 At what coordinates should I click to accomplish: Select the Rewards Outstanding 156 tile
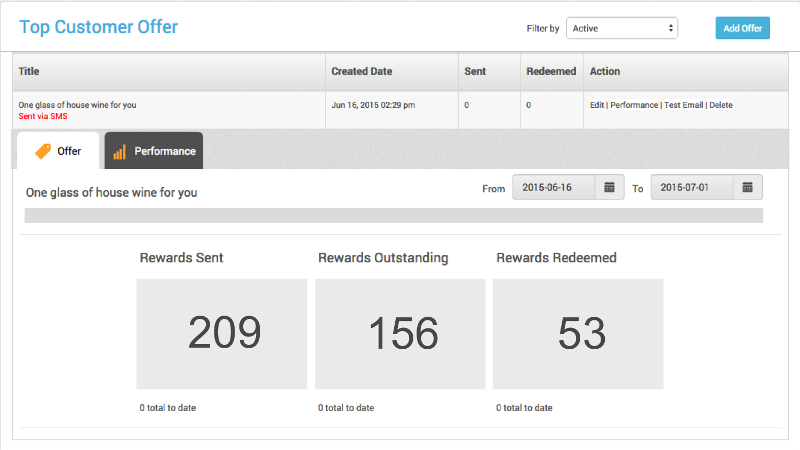400,334
